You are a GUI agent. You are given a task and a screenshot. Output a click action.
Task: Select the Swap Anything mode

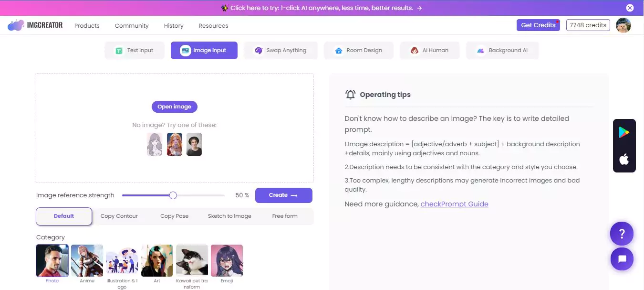tap(280, 50)
